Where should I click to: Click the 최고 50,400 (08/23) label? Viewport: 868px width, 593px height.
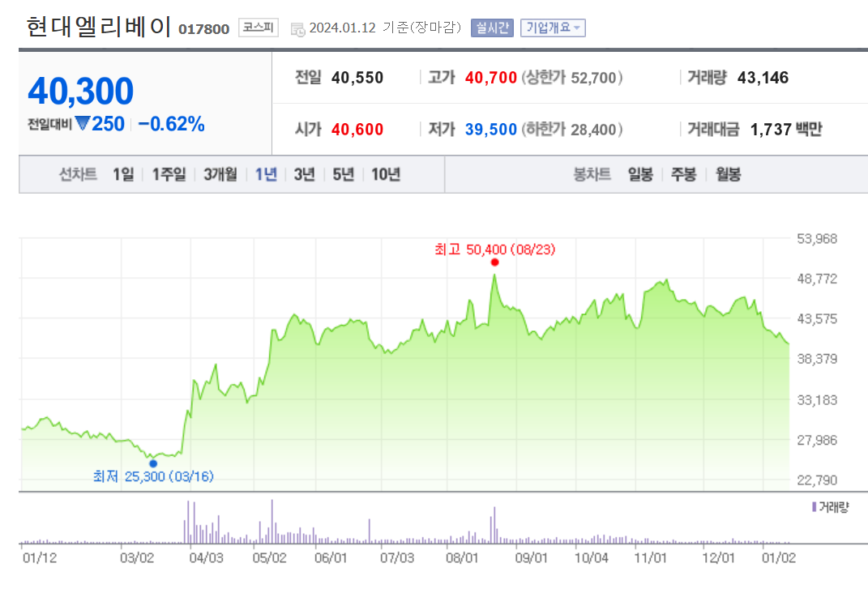click(495, 250)
